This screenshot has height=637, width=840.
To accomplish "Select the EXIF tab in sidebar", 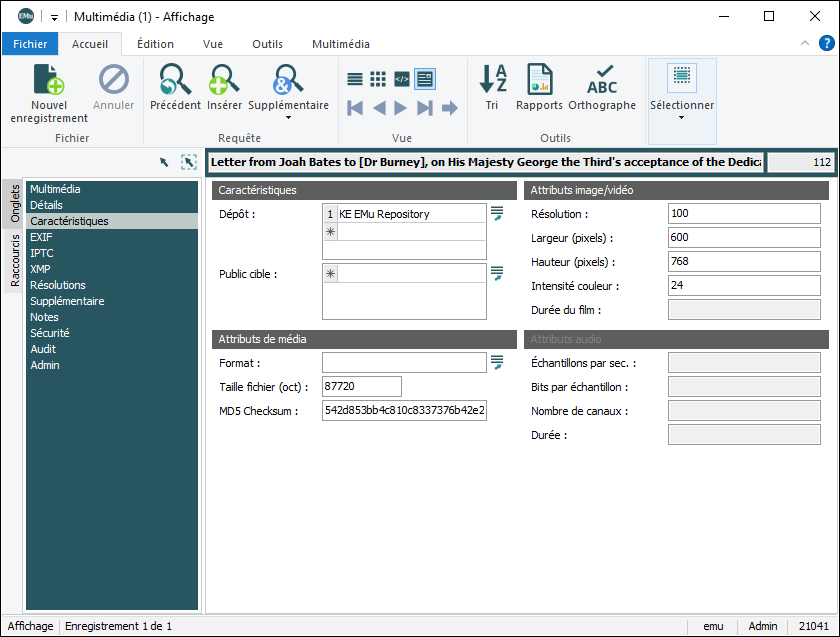I will tap(41, 237).
